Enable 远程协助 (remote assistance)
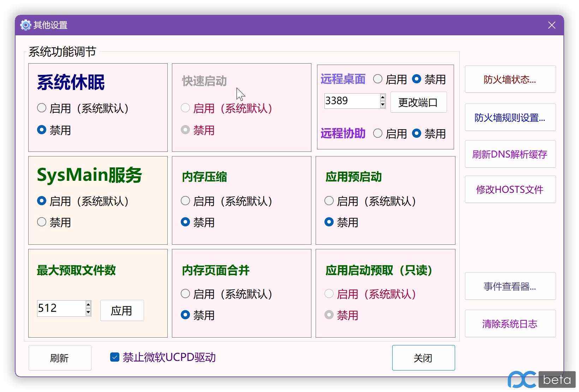Image resolution: width=579 pixels, height=392 pixels. point(378,133)
